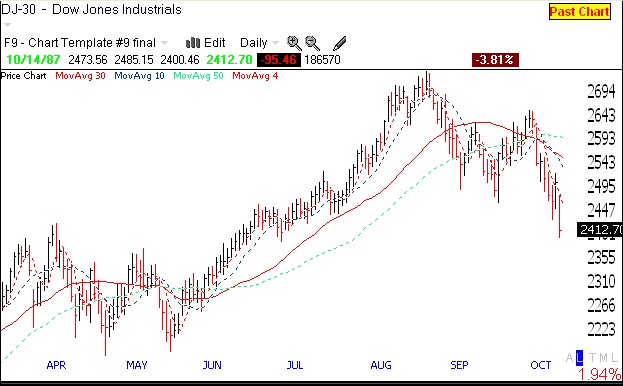Click the -95.46 net change box
The image size is (623, 386).
[279, 60]
